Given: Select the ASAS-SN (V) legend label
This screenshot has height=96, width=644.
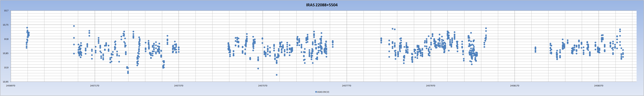Looking at the screenshot, I should (323, 92).
